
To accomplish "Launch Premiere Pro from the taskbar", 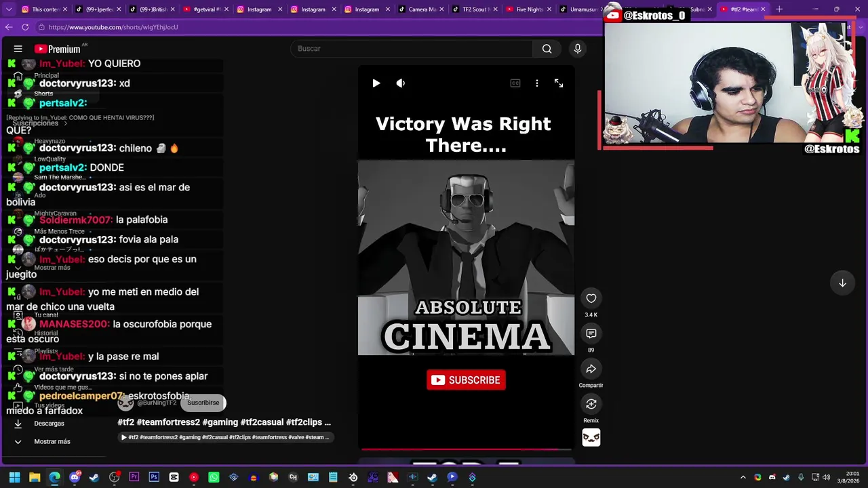I will click(134, 477).
